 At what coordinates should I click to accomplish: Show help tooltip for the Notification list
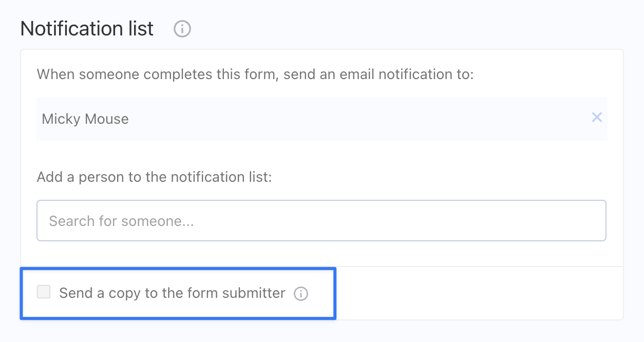[182, 29]
